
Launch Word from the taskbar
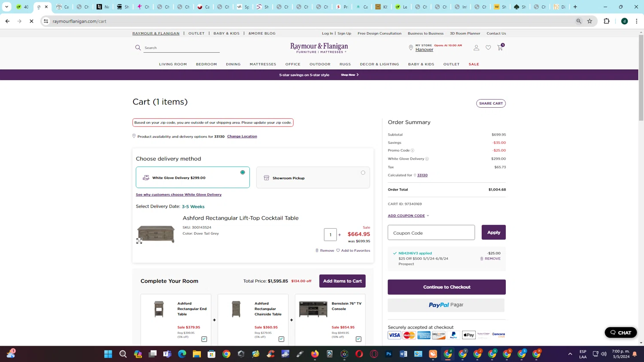tap(404, 354)
